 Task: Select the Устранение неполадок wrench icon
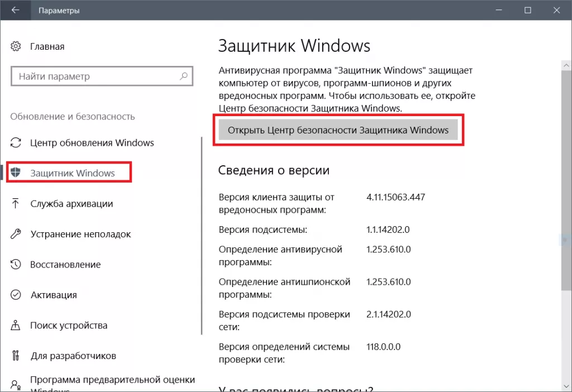point(15,234)
